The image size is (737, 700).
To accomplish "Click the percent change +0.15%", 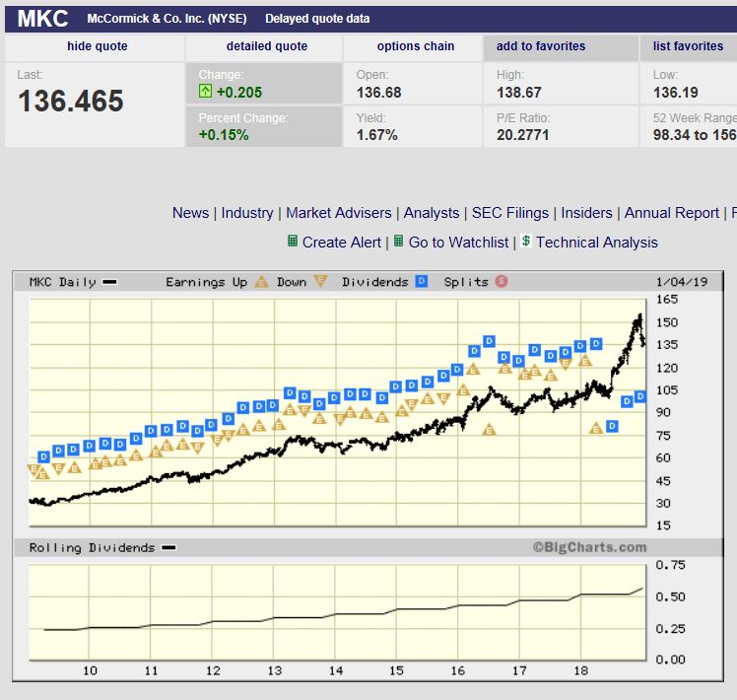I will 224,135.
